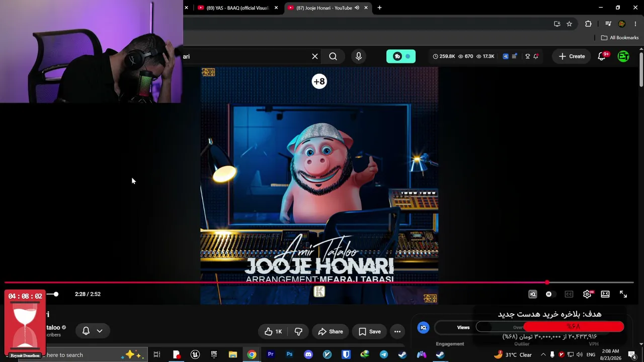This screenshot has width=644, height=362.
Task: Expand subscription options chevron
Action: coord(100,331)
